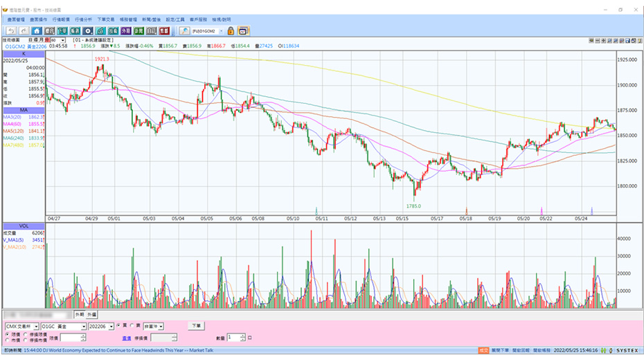Image resolution: width=644 pixels, height=357 pixels.
Task: Click the 下單 order button
Action: pos(197,326)
